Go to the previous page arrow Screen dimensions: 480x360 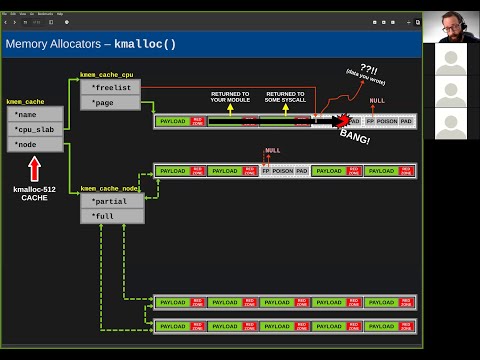(5, 22)
